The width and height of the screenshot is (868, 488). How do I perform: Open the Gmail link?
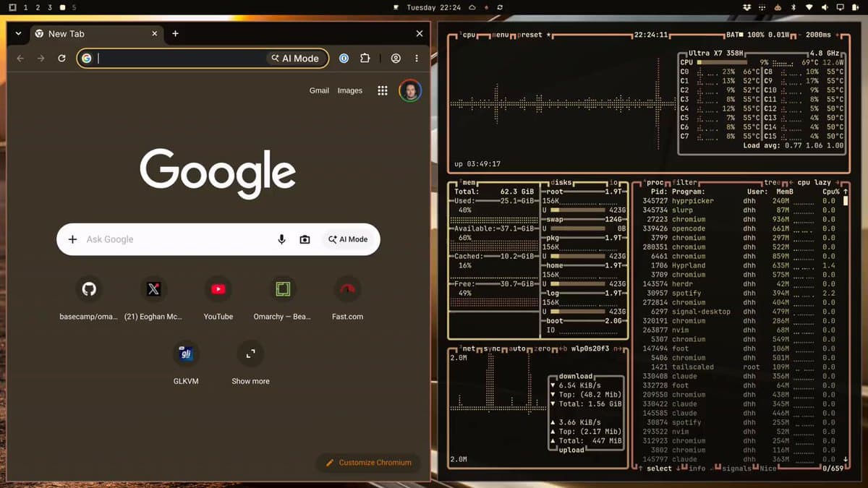pyautogui.click(x=319, y=90)
